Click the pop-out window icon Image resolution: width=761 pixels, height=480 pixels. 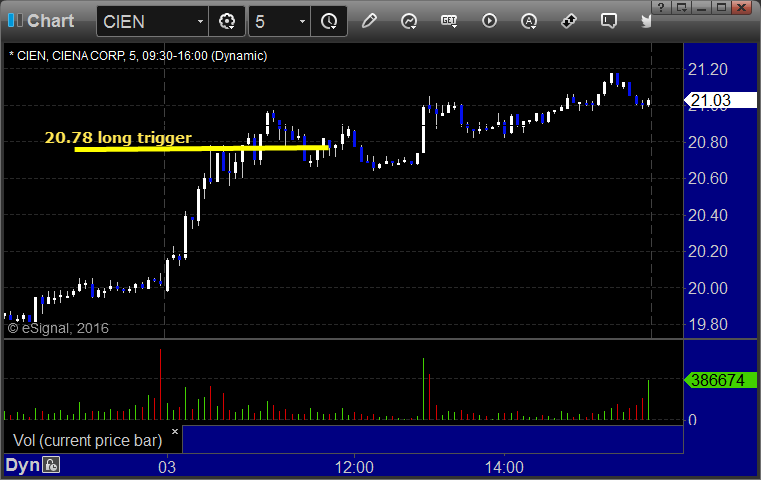pos(681,7)
